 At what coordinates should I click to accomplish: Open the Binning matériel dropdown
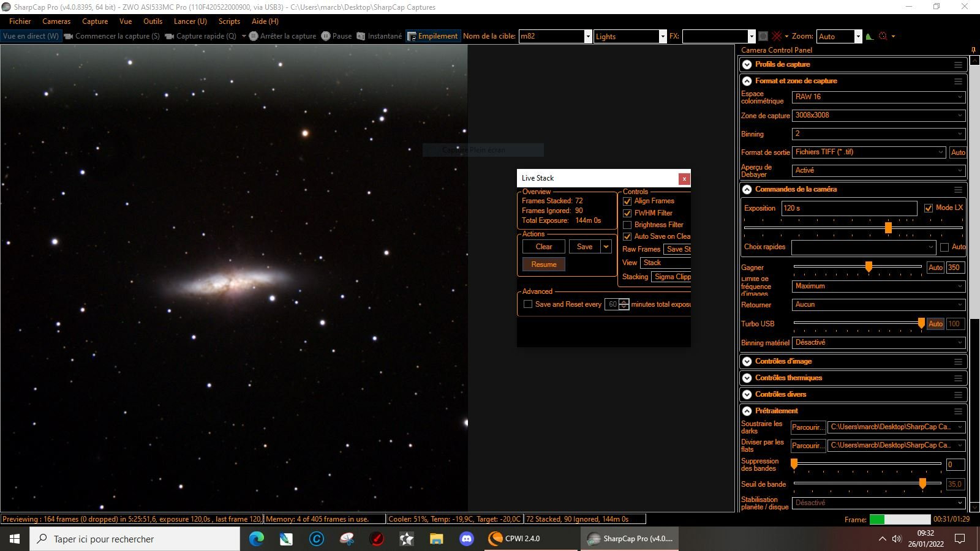[x=879, y=342]
